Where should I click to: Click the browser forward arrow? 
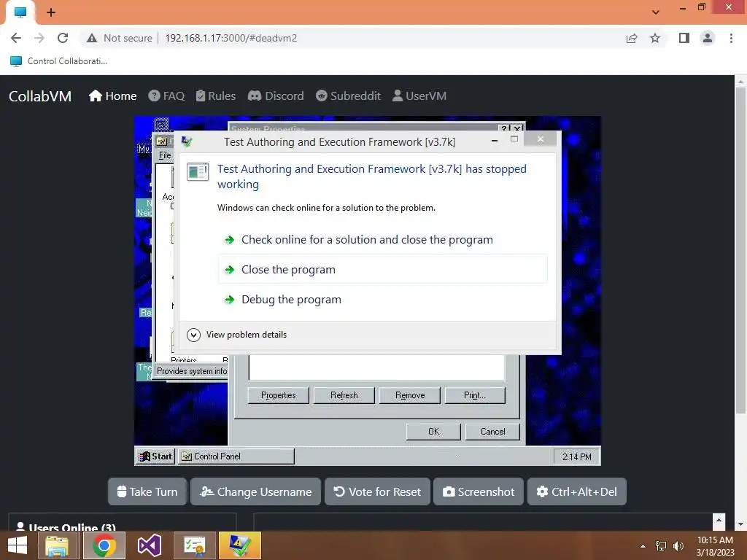click(x=39, y=38)
